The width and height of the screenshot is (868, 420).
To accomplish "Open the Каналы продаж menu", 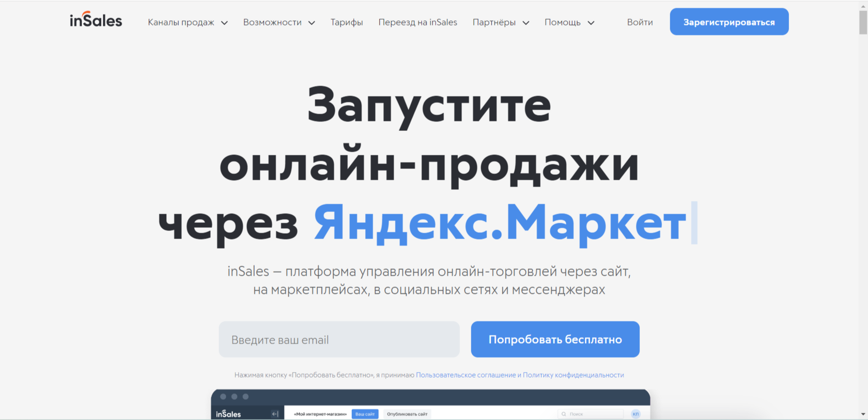I will tap(181, 22).
